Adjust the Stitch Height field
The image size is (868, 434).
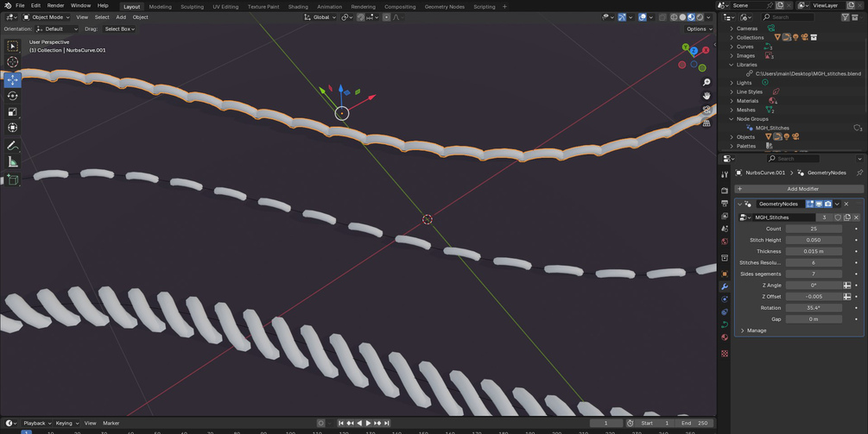pos(814,240)
